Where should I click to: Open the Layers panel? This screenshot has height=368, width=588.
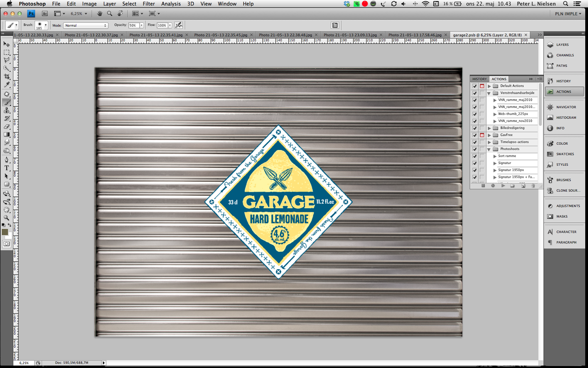click(564, 45)
